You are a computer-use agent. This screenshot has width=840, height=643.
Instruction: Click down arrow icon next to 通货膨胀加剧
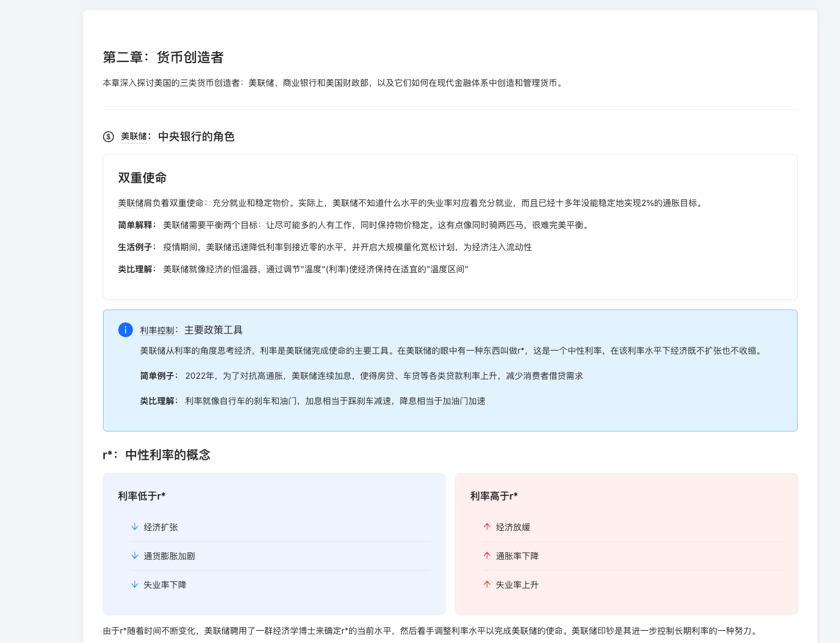pos(135,556)
